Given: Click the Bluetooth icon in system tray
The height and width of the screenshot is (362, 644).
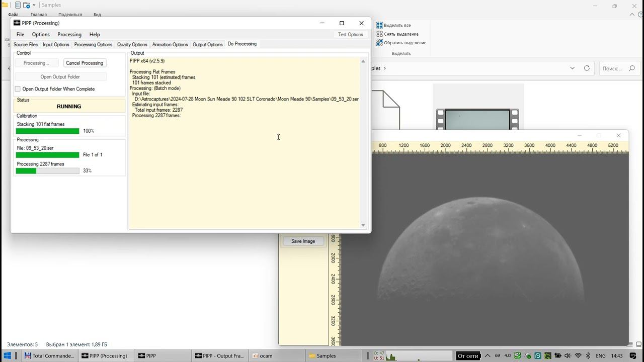Looking at the screenshot, I should tap(588, 356).
